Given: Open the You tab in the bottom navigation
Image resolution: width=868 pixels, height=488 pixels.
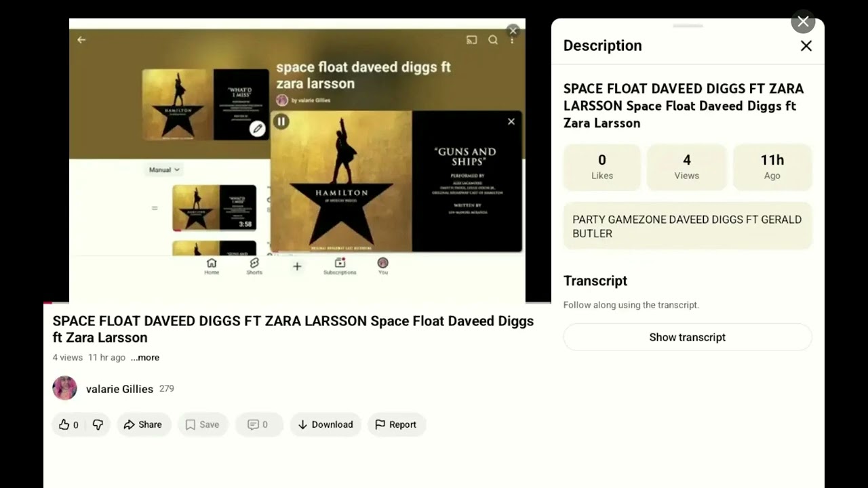Looking at the screenshot, I should pos(383,266).
